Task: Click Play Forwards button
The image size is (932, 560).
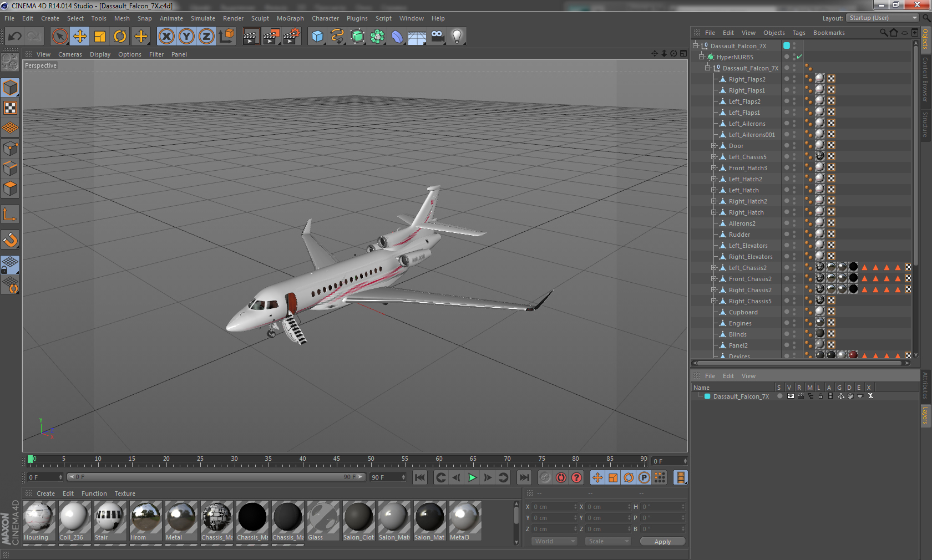Action: tap(472, 477)
